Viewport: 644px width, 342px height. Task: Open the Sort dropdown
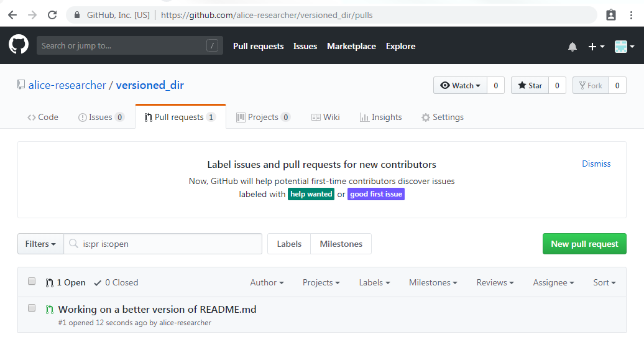tap(605, 282)
